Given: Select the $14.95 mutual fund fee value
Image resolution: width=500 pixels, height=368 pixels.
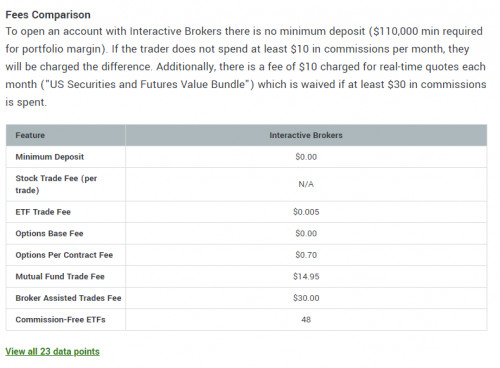Looking at the screenshot, I should (306, 277).
